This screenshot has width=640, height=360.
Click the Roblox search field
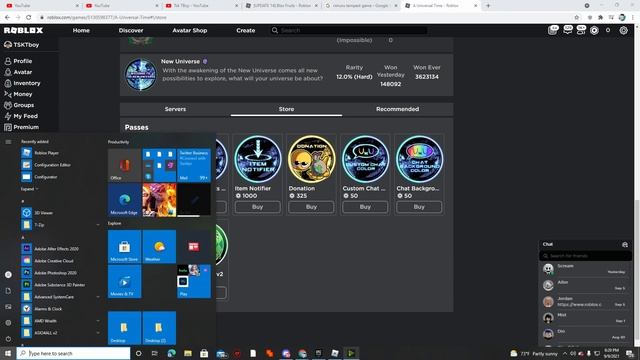pyautogui.click(x=349, y=31)
